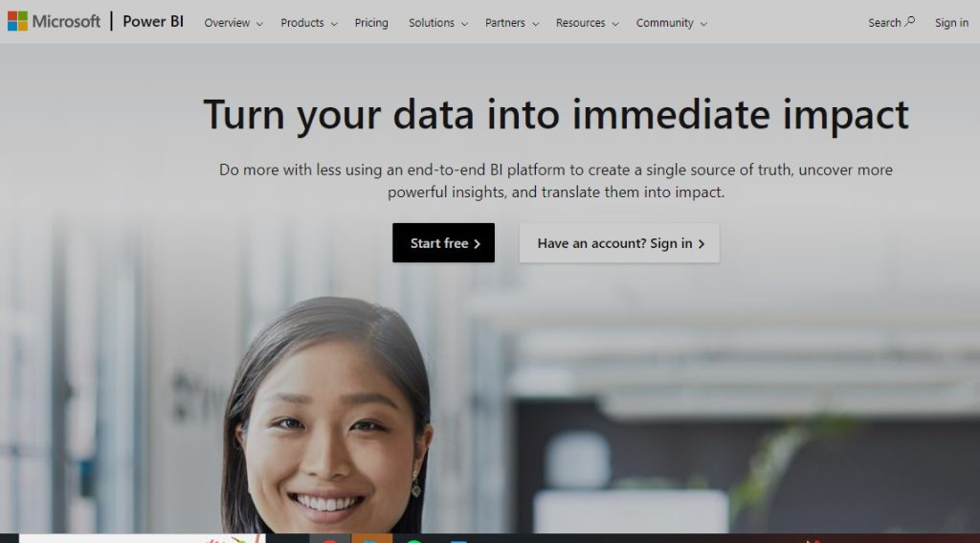Select Have an account? Sign in

click(619, 242)
